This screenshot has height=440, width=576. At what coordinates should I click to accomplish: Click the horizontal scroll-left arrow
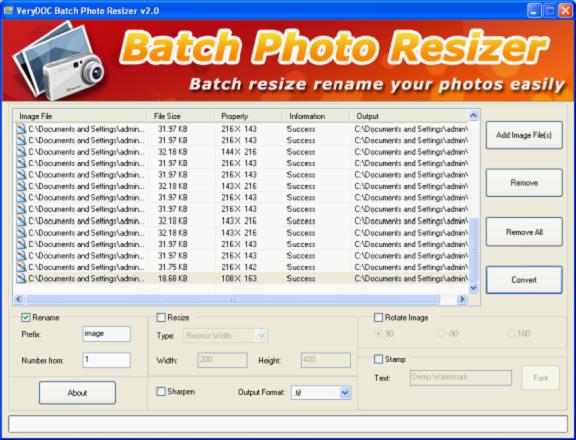[x=19, y=299]
